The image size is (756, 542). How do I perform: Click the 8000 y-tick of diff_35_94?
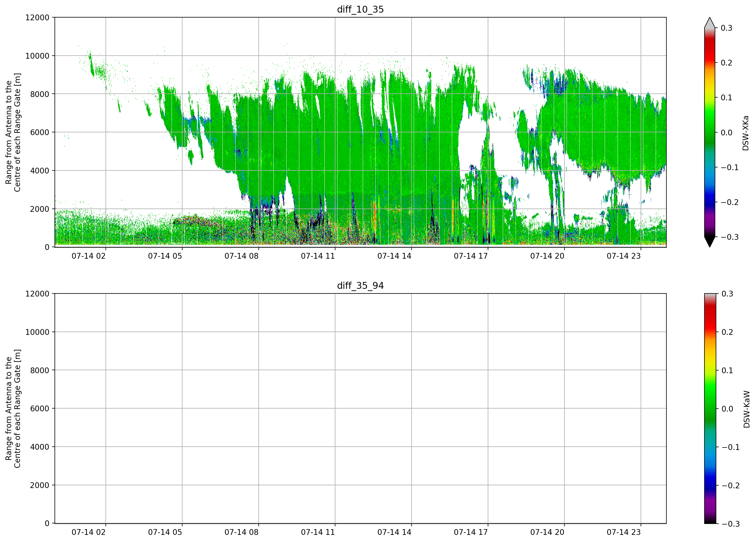point(40,370)
